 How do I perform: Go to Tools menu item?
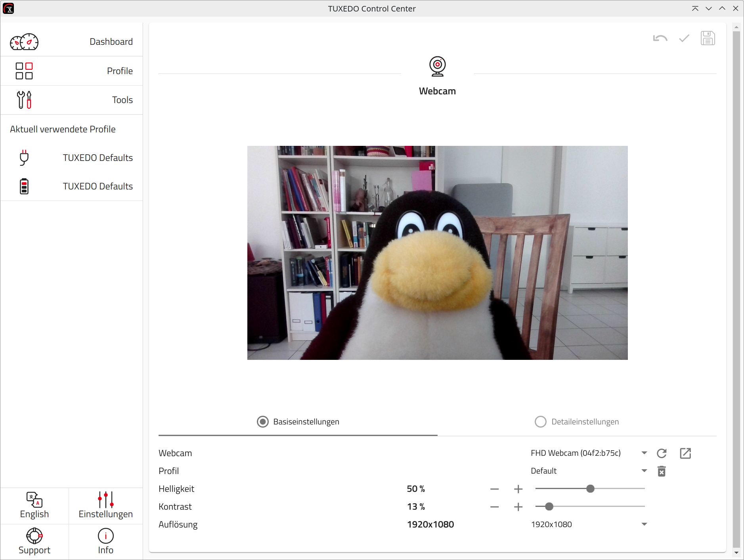pyautogui.click(x=72, y=100)
